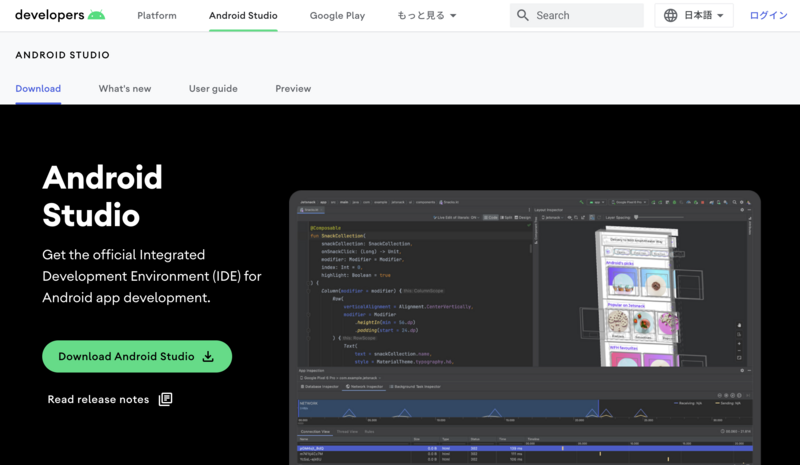Screen dimensions: 800x465
Task: Select the Android Studio nav tab
Action: click(x=243, y=16)
